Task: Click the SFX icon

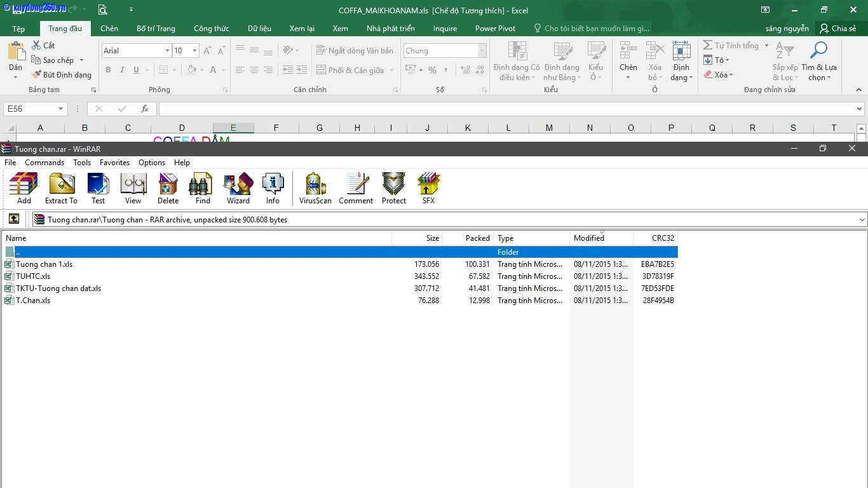Action: tap(428, 189)
